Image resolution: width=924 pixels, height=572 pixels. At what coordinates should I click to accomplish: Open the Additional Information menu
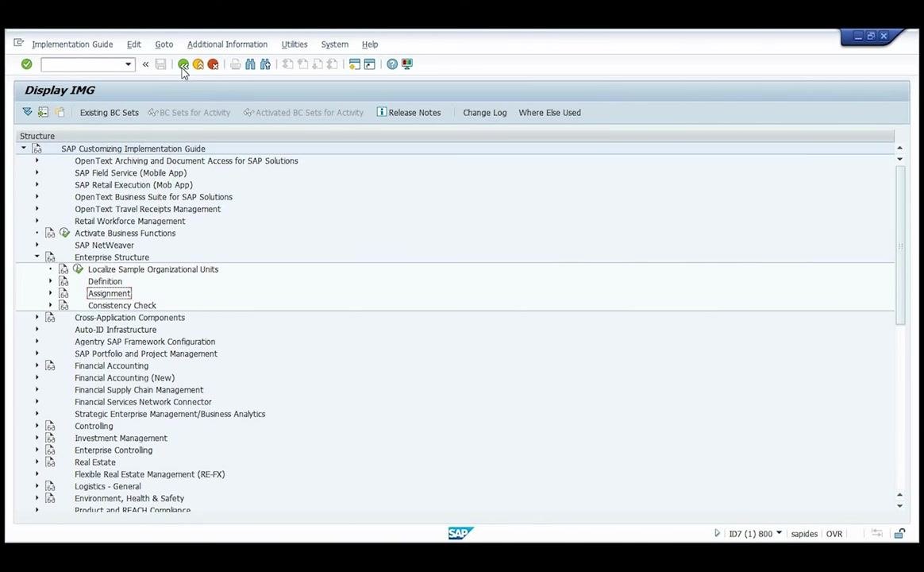point(227,44)
